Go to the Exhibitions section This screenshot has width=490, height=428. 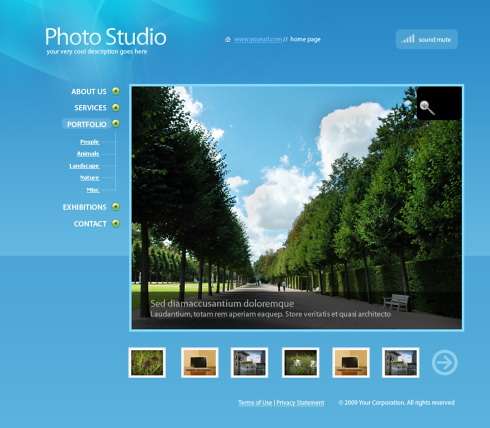point(84,207)
